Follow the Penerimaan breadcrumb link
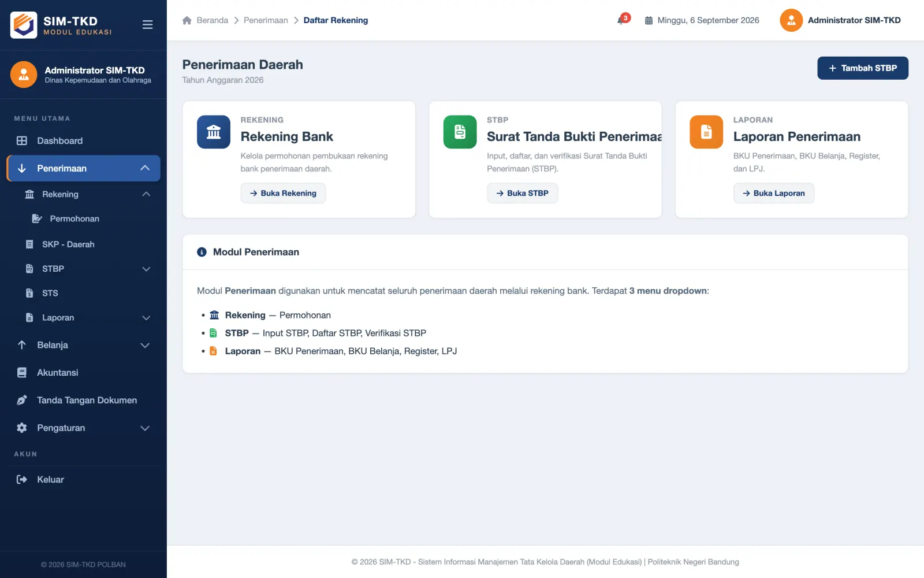Screen dimensions: 924x578 pyautogui.click(x=266, y=20)
